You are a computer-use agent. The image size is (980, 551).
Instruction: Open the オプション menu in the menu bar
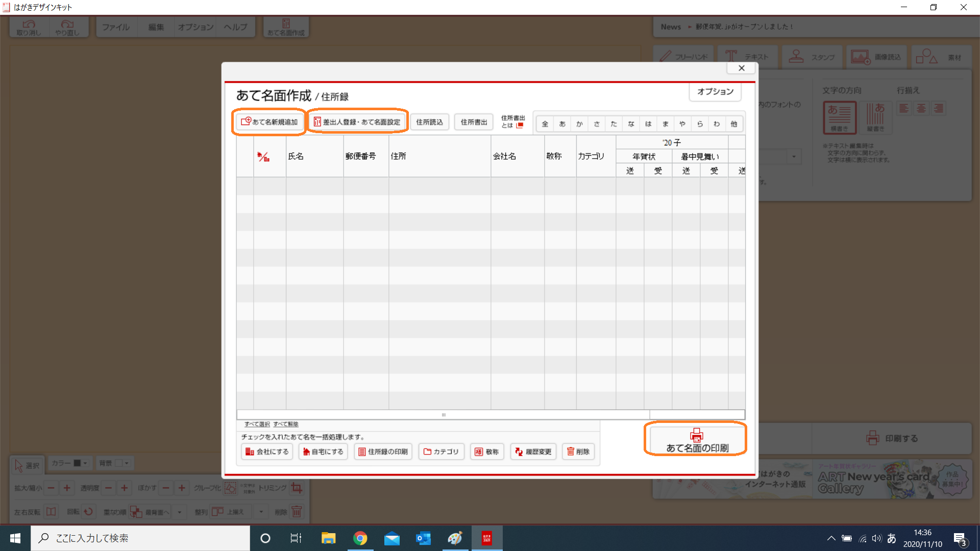tap(195, 27)
